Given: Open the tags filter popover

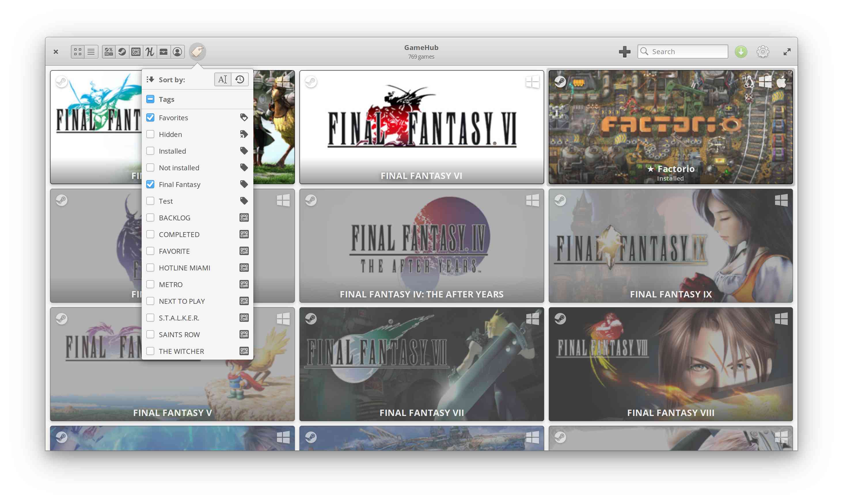Looking at the screenshot, I should (198, 51).
